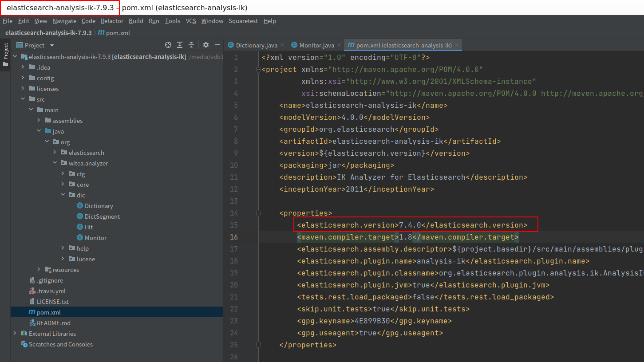The height and width of the screenshot is (362, 644).
Task: Select Scratches and Consoles node
Action: coord(57,344)
